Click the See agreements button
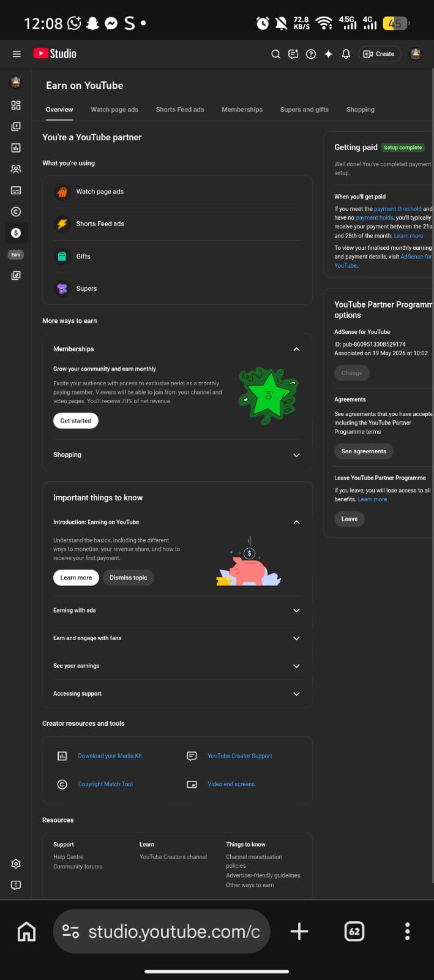Image resolution: width=434 pixels, height=980 pixels. click(364, 451)
